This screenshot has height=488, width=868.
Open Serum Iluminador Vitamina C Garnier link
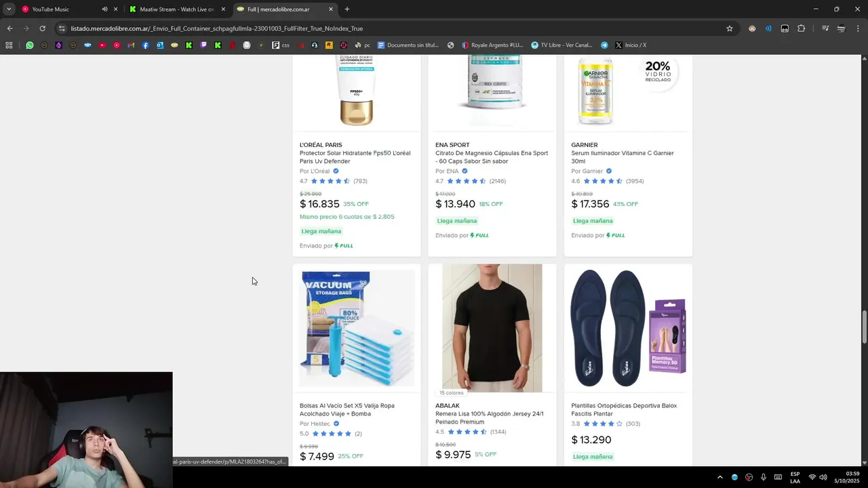coord(623,157)
